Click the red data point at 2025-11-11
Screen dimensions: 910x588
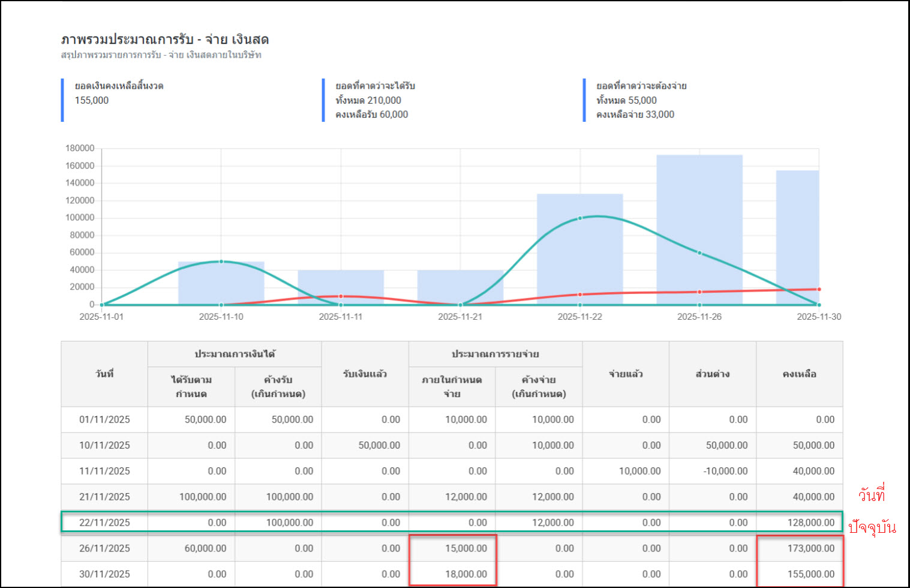point(341,296)
